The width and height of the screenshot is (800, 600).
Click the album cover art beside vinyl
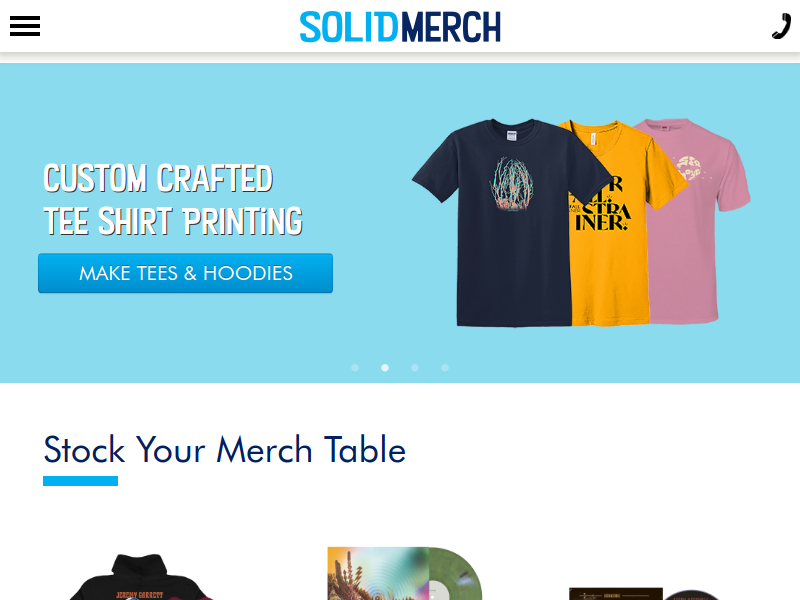pos(378,573)
